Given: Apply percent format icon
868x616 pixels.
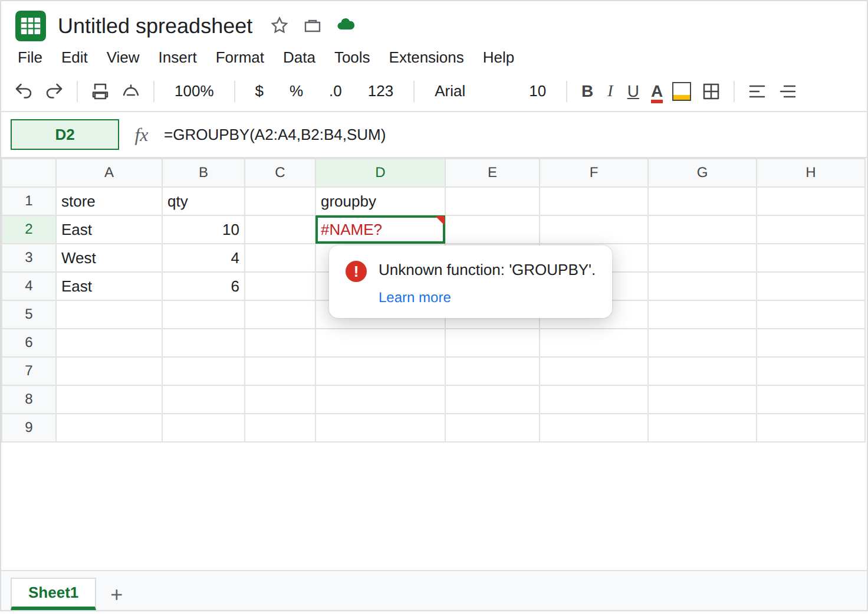Looking at the screenshot, I should pos(296,91).
